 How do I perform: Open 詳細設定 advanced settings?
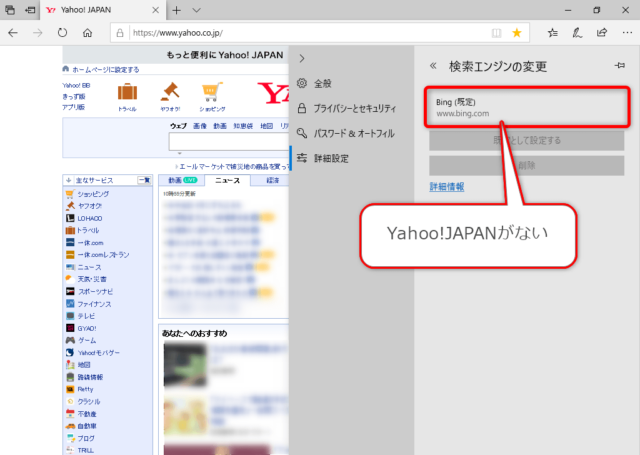coord(322,158)
